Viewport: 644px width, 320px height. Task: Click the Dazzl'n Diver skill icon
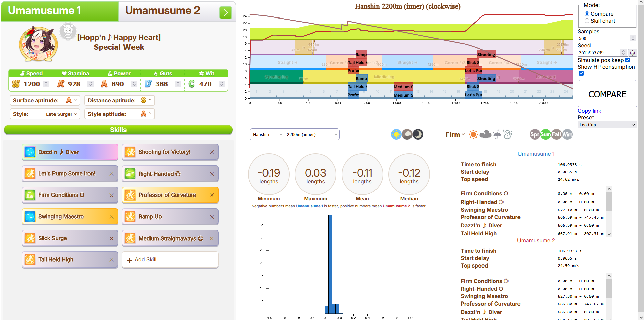pyautogui.click(x=30, y=152)
